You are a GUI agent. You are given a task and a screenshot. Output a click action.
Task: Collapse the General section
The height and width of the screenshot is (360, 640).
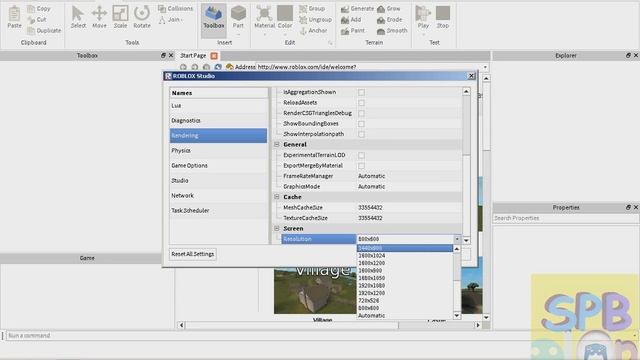277,144
